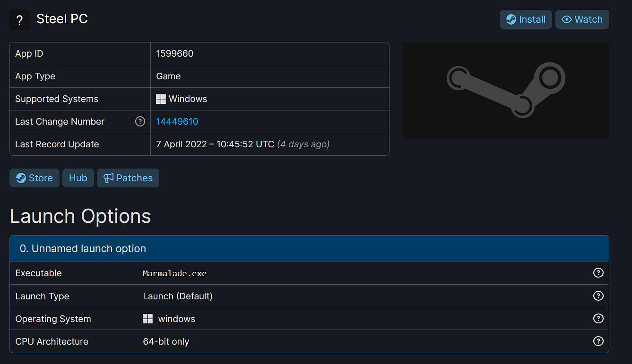Click the Steam icon on the Install button
This screenshot has width=632, height=364.
511,19
